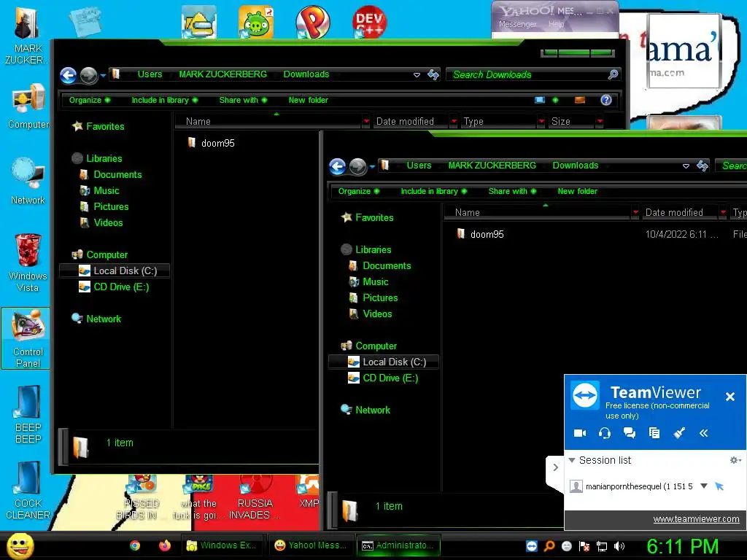The height and width of the screenshot is (560, 747).
Task: Collapse TeamViewer panel with double-chevron icon
Action: coord(704,433)
